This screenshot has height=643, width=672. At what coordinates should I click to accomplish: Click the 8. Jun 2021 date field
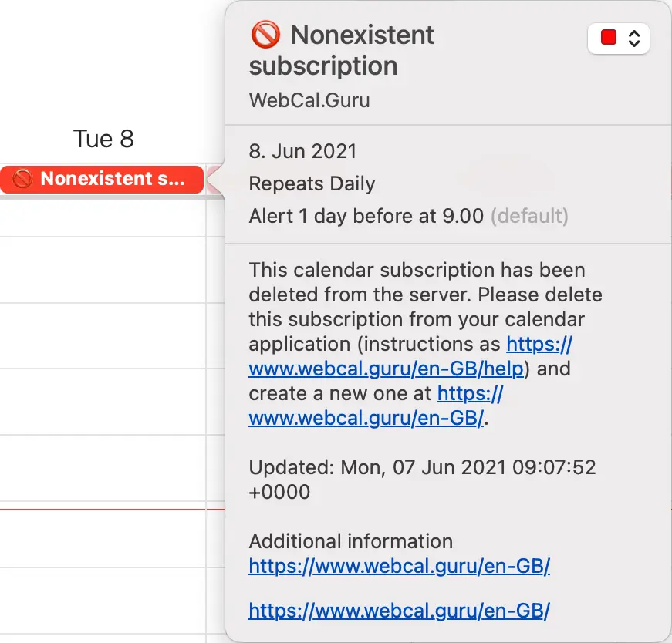pyautogui.click(x=302, y=151)
